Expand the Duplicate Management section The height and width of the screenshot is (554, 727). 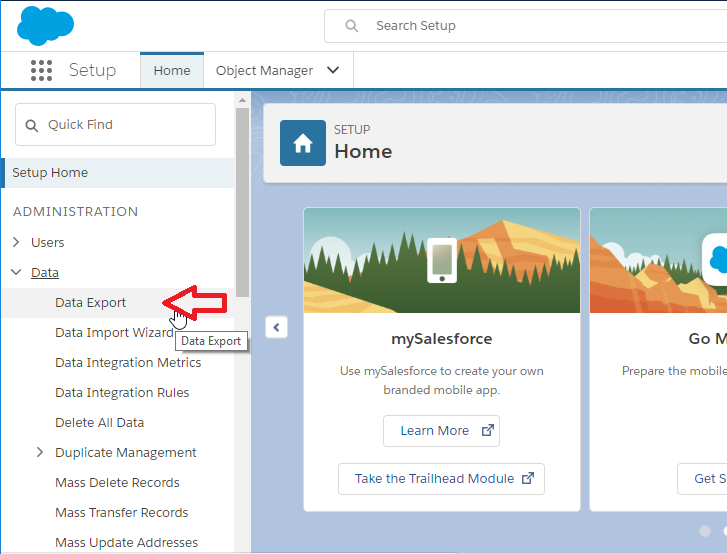tap(40, 452)
